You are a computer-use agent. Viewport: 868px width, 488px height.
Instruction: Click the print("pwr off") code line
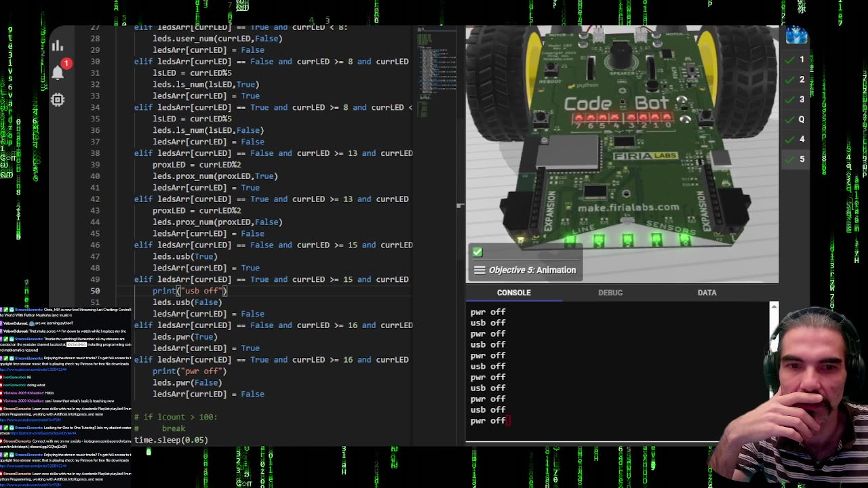click(190, 371)
